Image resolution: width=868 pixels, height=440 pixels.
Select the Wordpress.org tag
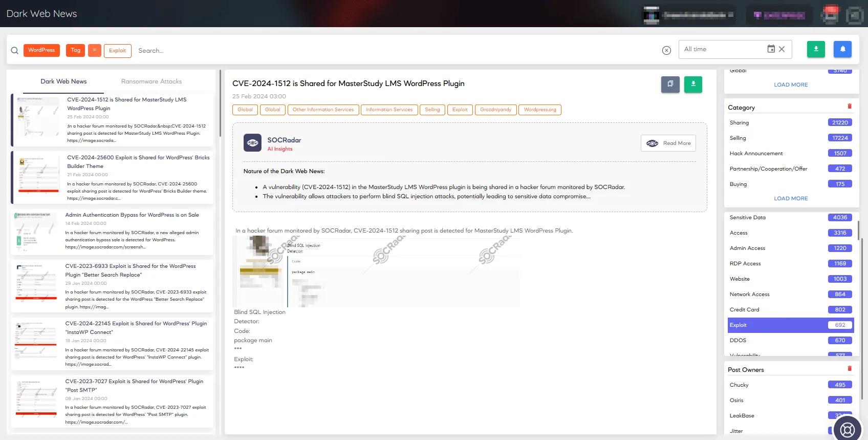pos(540,110)
